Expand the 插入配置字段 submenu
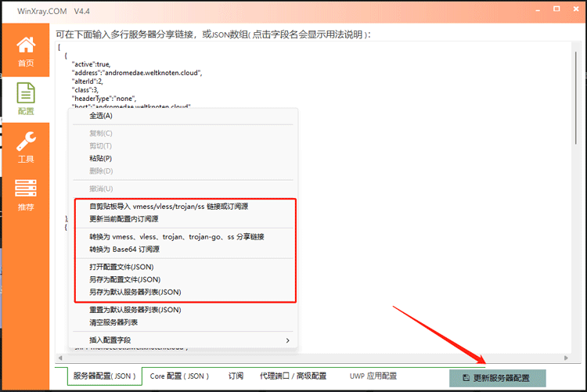This screenshot has height=392, width=587. [183, 340]
